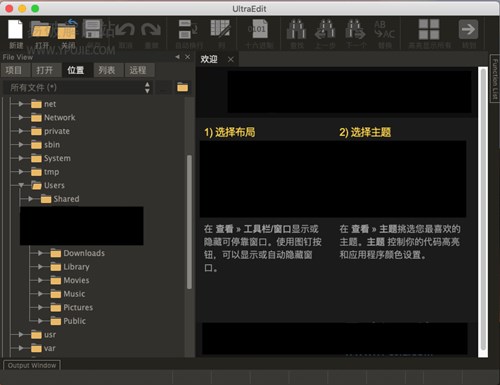Switch to hex mode 0101 icon
The width and height of the screenshot is (500, 385).
point(258,29)
